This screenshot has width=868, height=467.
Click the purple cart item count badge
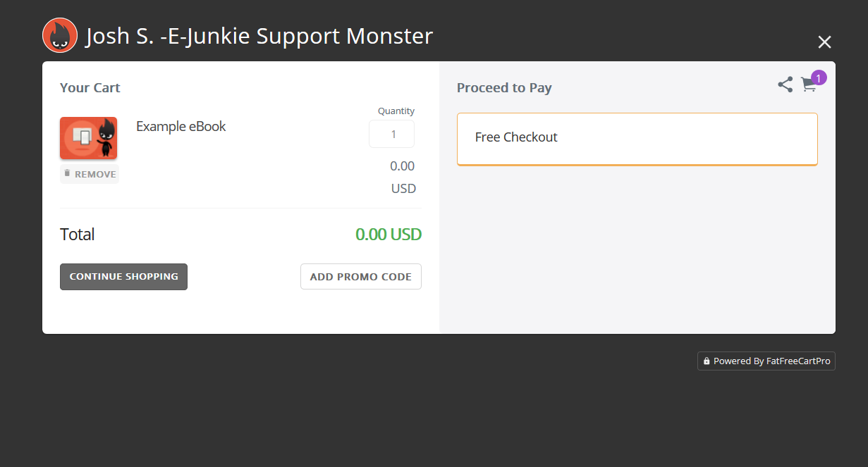click(x=819, y=77)
